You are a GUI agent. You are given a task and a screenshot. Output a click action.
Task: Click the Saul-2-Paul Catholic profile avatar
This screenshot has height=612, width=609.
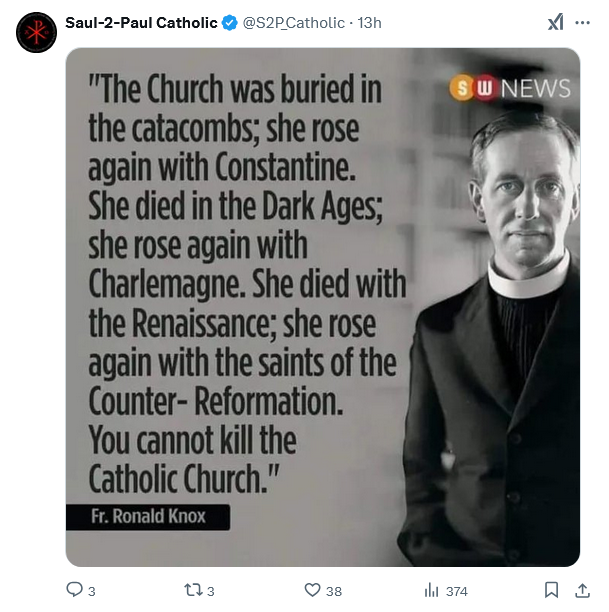[x=36, y=33]
